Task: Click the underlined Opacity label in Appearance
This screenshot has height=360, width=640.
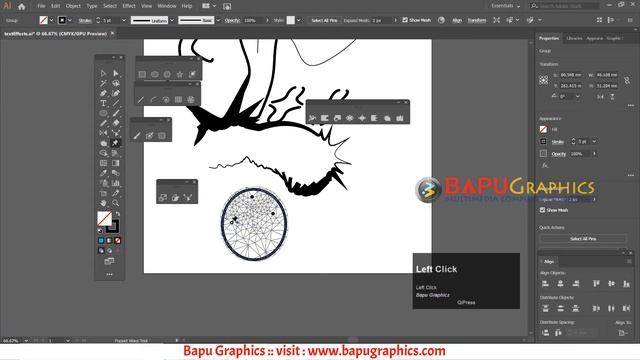Action: point(559,154)
